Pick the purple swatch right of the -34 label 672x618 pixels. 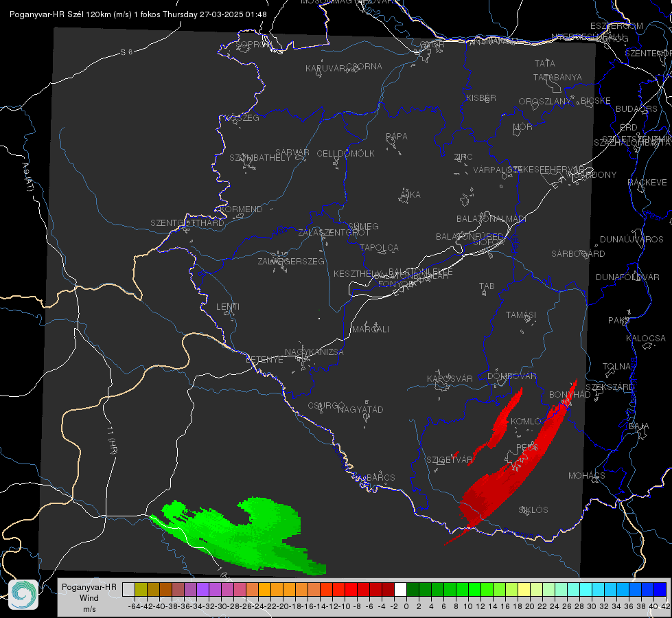click(202, 589)
